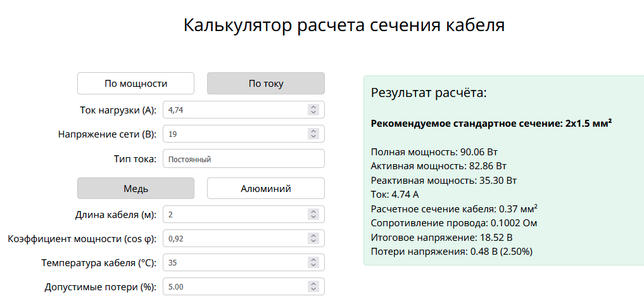Raise 'Коэффициент мощности' with the up arrow
Screen dimensions: 644x301
point(313,236)
